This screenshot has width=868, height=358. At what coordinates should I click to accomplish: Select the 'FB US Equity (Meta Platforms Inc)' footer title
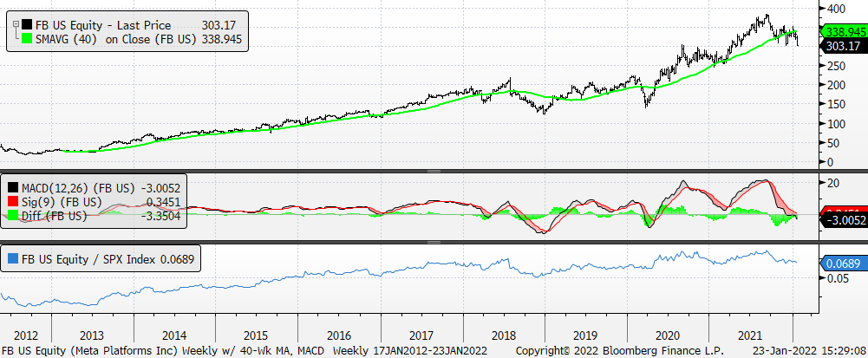pos(89,351)
